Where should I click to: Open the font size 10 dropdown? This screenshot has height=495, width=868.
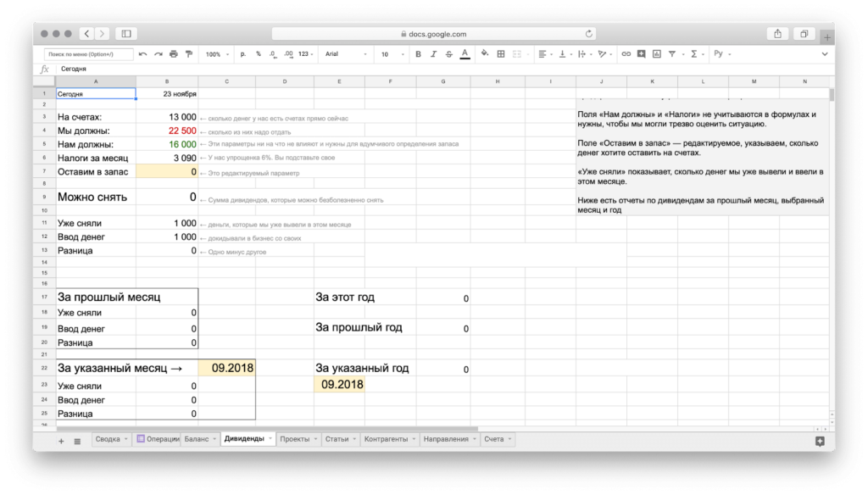click(390, 53)
